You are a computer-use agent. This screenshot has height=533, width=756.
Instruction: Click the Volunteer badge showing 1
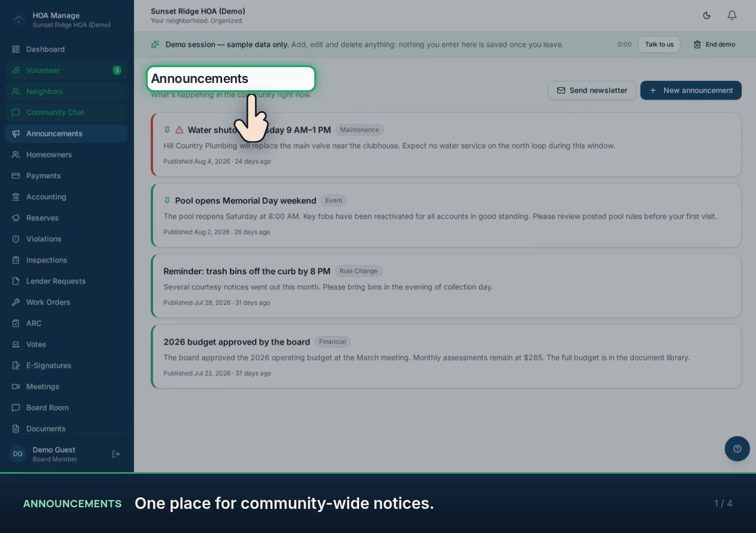click(x=117, y=70)
